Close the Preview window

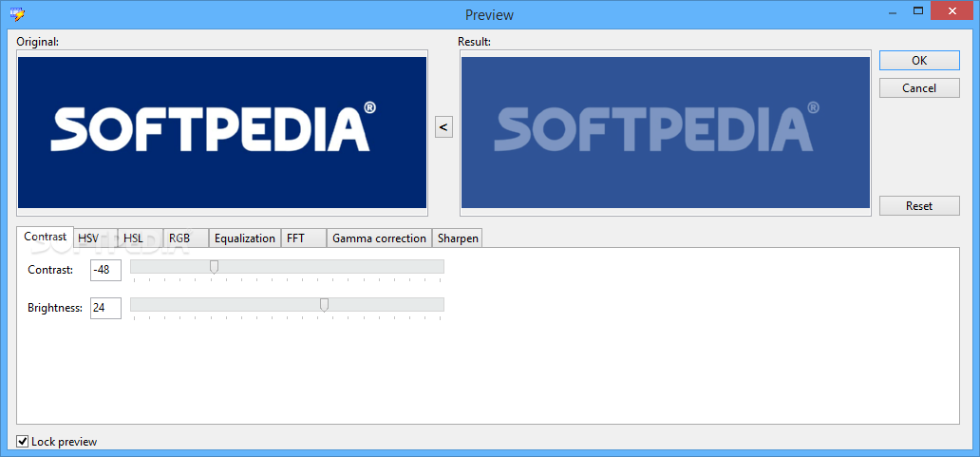coord(952,10)
